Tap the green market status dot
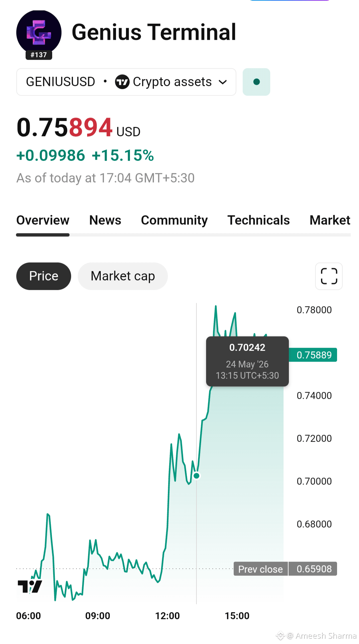 256,82
